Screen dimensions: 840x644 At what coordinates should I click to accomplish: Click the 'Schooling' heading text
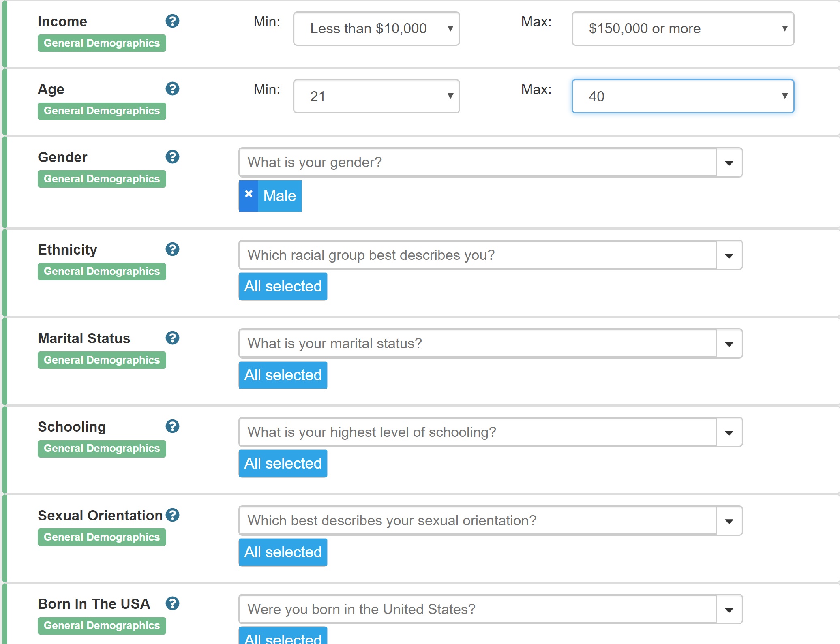[x=72, y=427]
